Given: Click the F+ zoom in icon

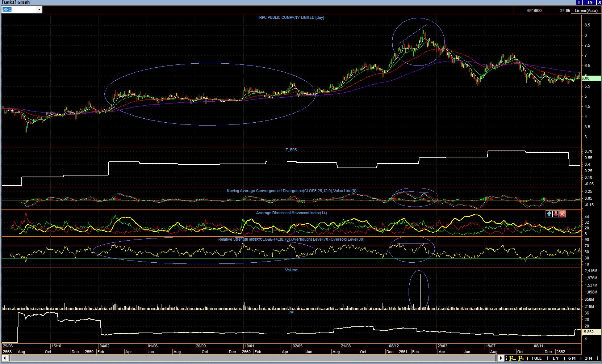Looking at the screenshot, I should point(512,358).
